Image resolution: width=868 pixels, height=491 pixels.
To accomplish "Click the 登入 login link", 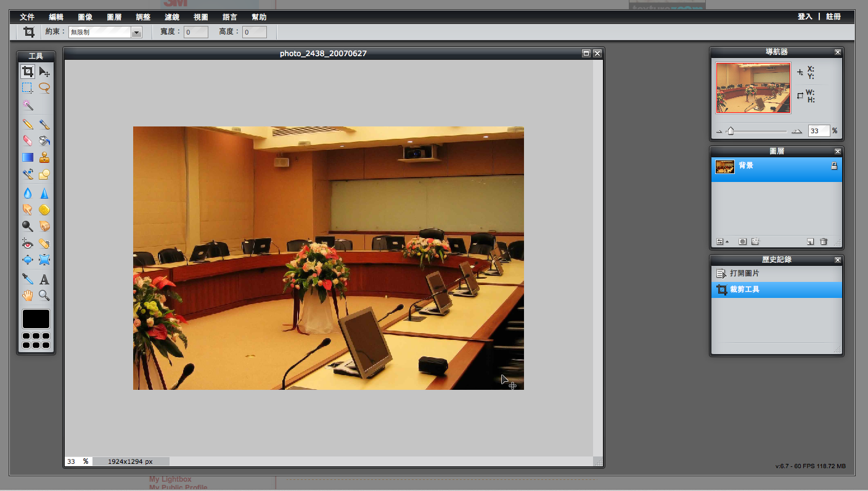I will (805, 17).
